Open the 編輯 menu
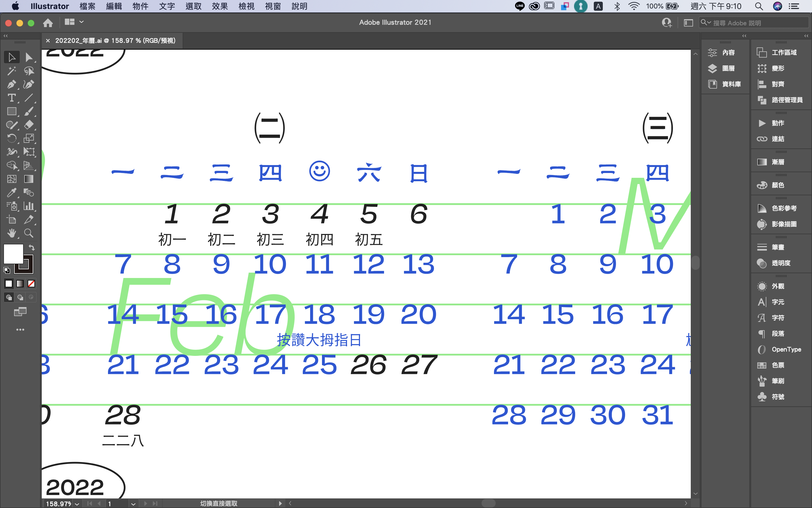Image resolution: width=812 pixels, height=508 pixels. (114, 6)
